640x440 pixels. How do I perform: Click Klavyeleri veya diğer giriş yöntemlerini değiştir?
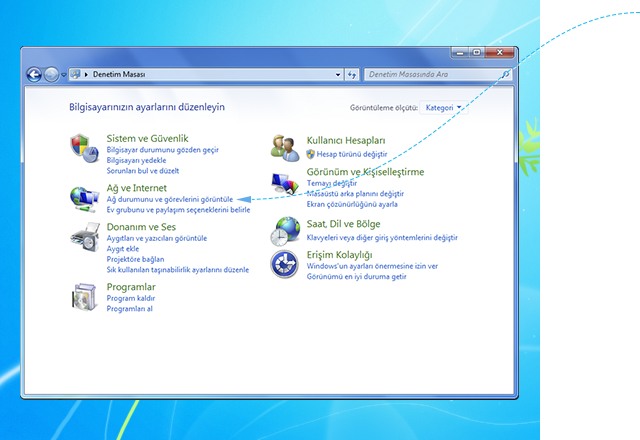[382, 238]
